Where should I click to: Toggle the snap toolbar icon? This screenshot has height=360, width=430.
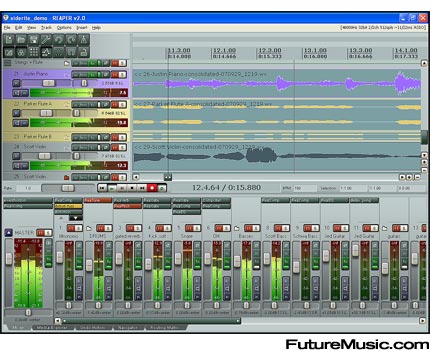71,52
